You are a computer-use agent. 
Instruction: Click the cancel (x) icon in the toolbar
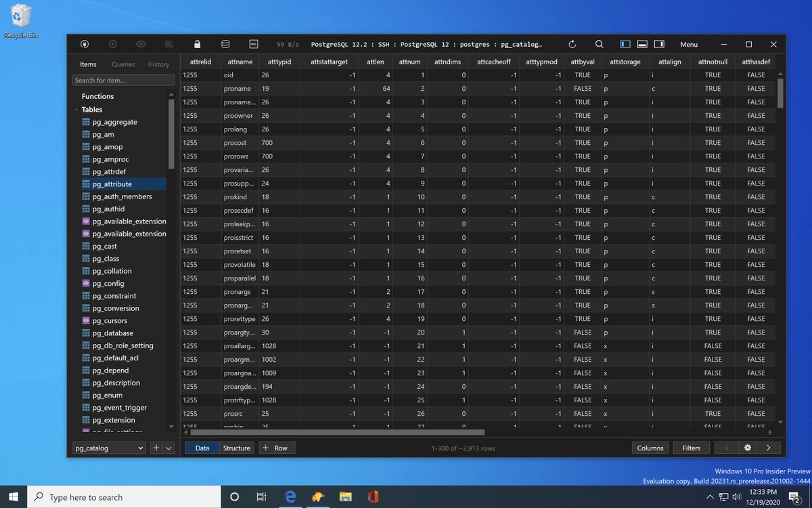112,44
